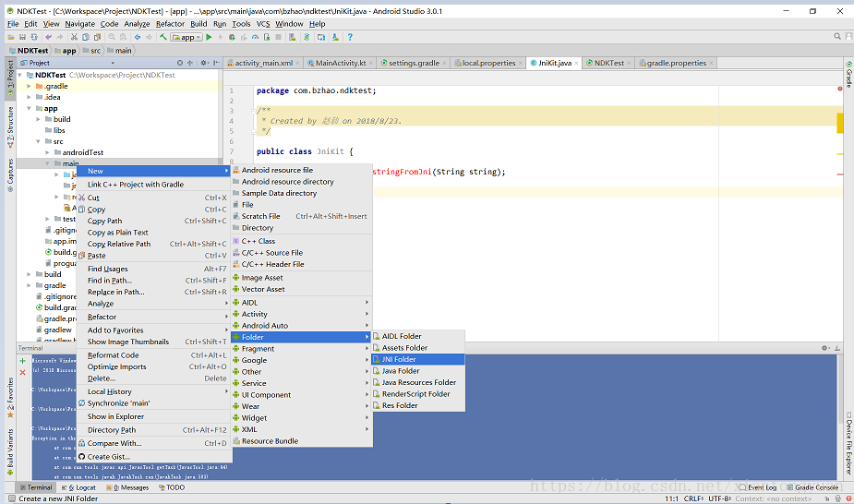Close terminal session red X icon

(22, 372)
